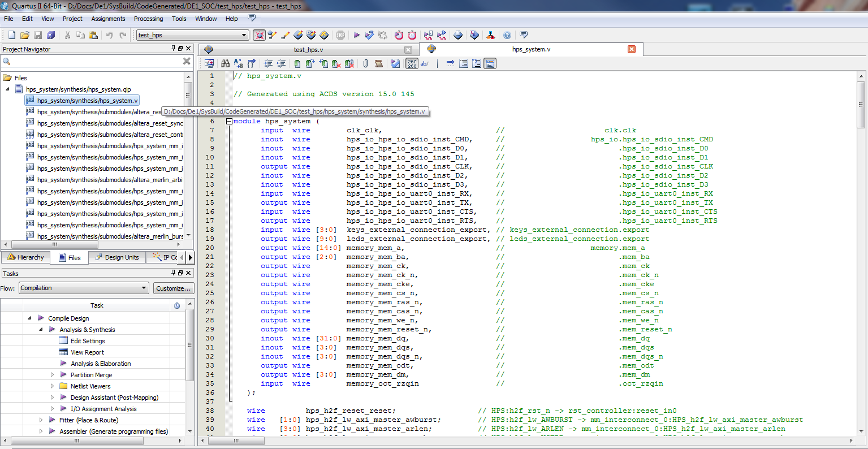Click the Analyze Current File icon

[x=395, y=63]
